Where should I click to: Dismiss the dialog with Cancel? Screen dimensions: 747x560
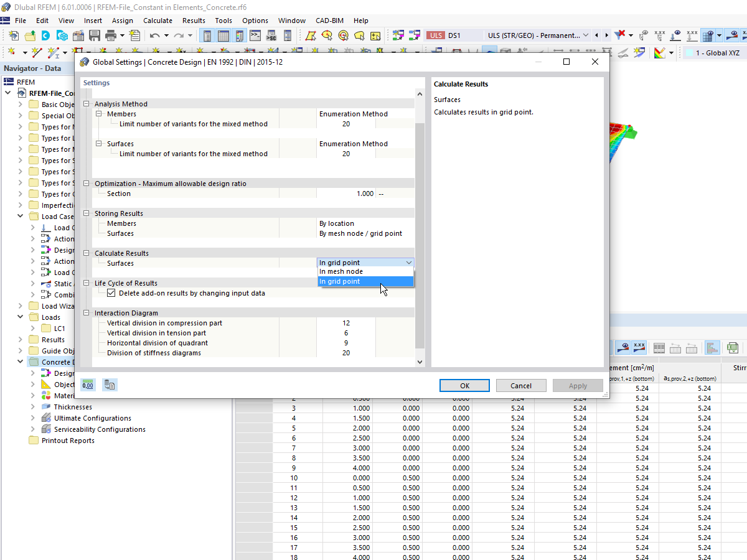click(521, 385)
